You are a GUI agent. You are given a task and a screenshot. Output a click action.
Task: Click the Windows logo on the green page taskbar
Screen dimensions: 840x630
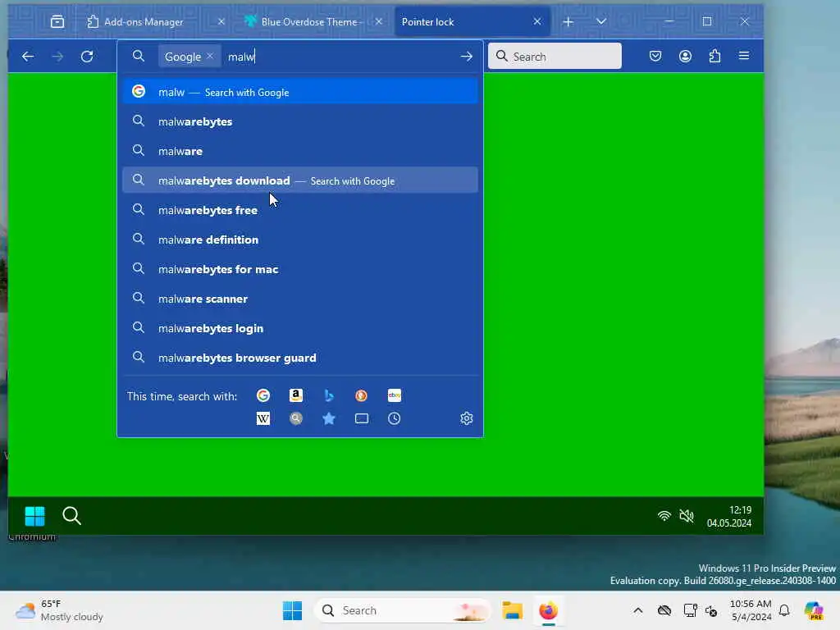tap(34, 516)
